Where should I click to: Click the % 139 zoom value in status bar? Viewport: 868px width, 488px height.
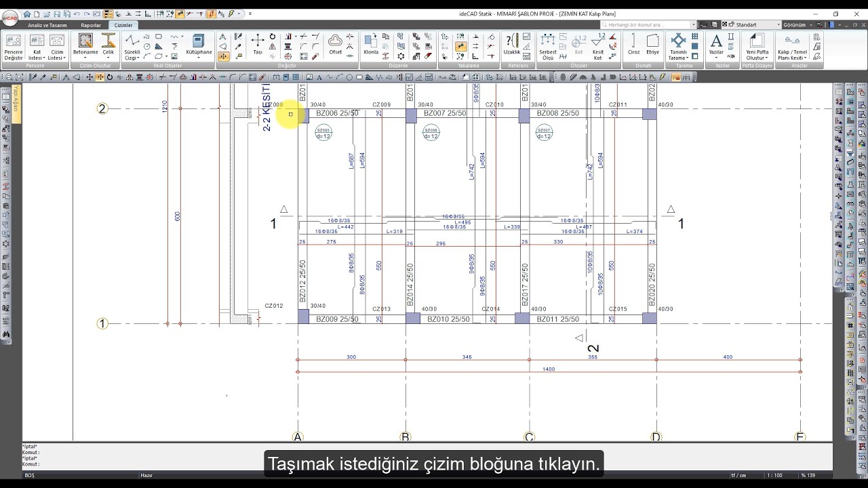click(x=807, y=475)
